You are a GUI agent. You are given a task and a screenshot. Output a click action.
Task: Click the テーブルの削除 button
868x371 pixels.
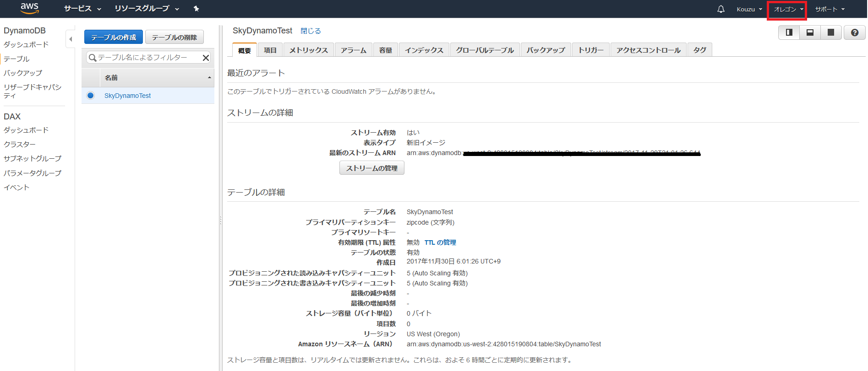(x=175, y=37)
